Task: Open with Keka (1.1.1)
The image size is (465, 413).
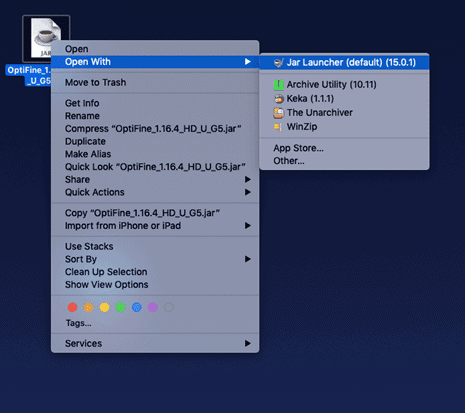Action: (x=344, y=99)
